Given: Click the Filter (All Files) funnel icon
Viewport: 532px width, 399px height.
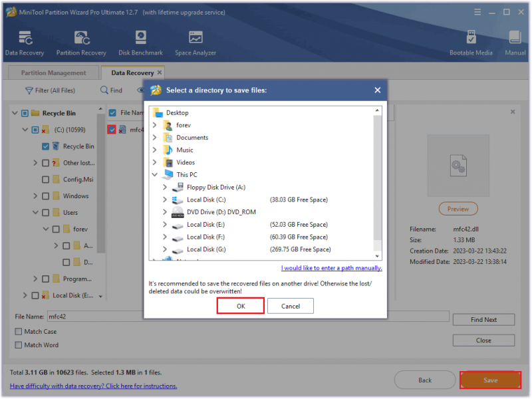Looking at the screenshot, I should tap(29, 90).
